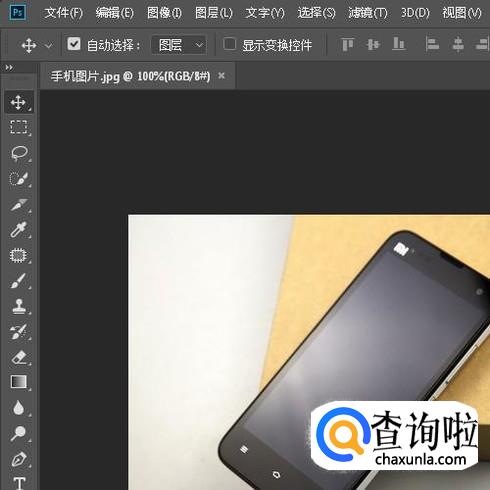Pick the Brush tool
The height and width of the screenshot is (490, 490).
click(19, 281)
